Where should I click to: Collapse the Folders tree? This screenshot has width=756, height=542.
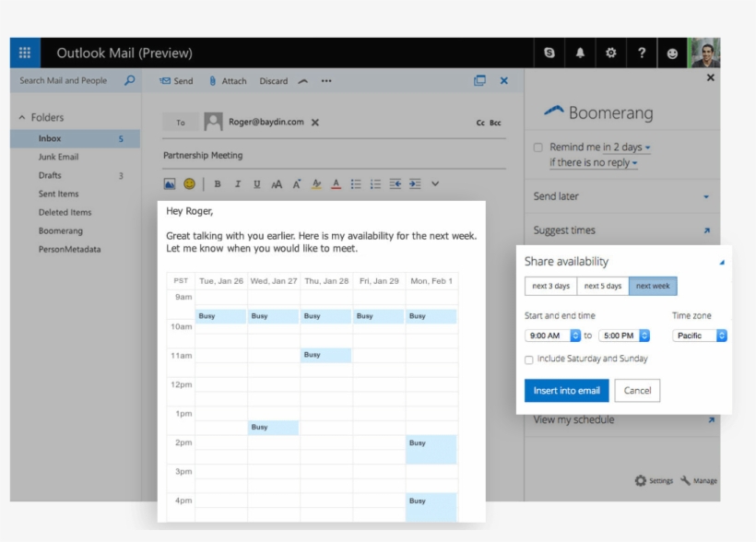[22, 117]
